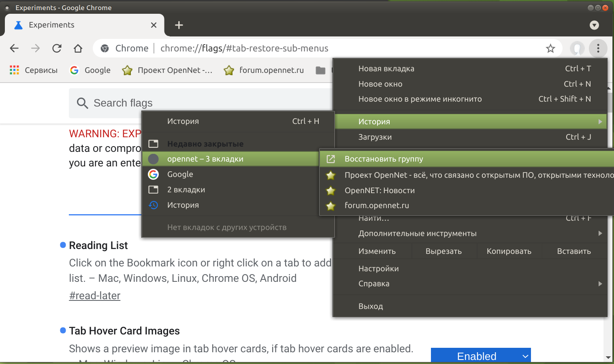The width and height of the screenshot is (614, 364).
Task: Open Загрузки from the Chrome menu
Action: click(375, 137)
